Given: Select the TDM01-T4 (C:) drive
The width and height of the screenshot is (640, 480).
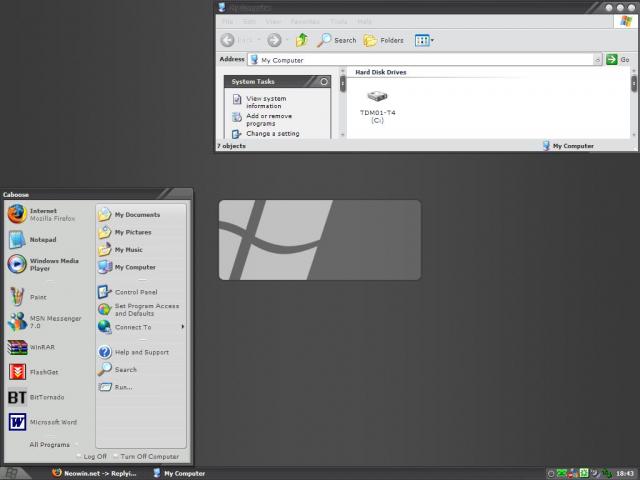Looking at the screenshot, I should click(x=378, y=107).
